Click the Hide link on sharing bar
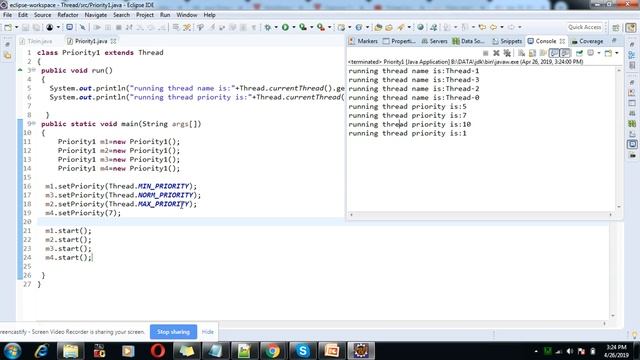The image size is (640, 360). point(207,332)
